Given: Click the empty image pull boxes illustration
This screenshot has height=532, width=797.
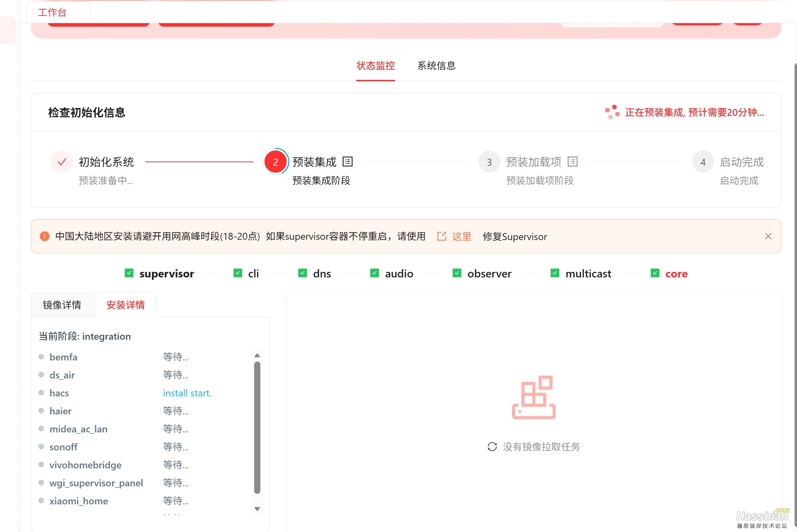Looking at the screenshot, I should tap(534, 397).
